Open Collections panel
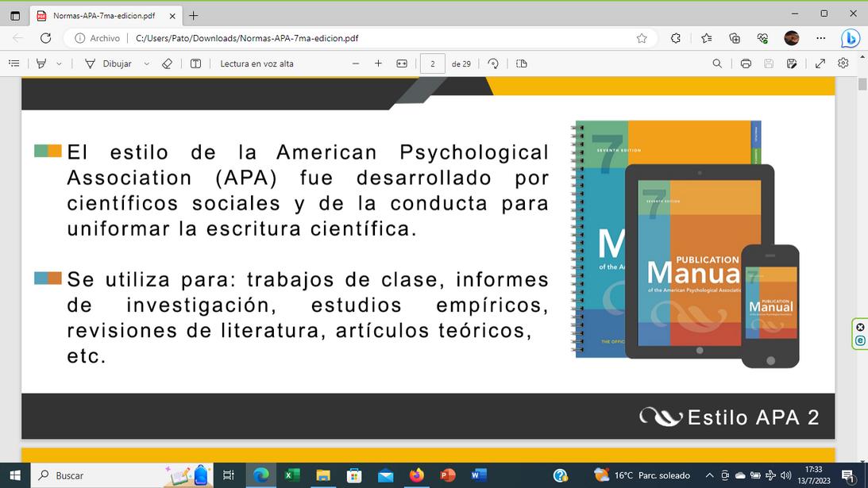Image resolution: width=868 pixels, height=488 pixels. click(735, 38)
